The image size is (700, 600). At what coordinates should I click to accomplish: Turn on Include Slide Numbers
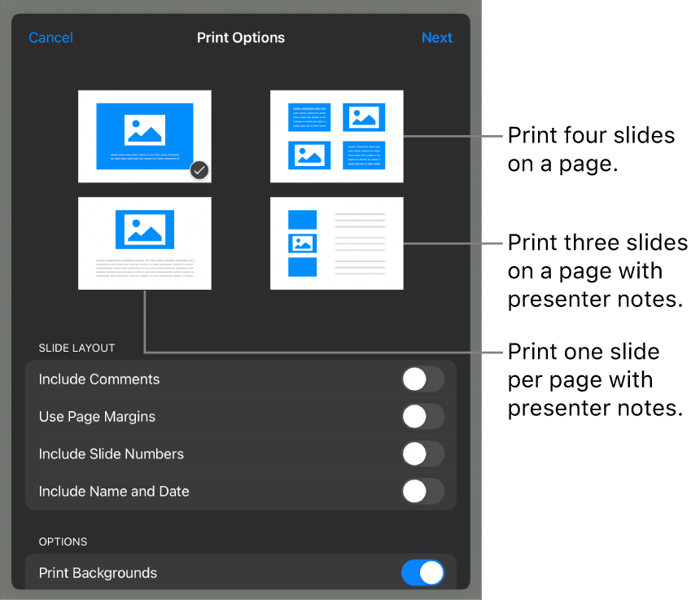pos(422,454)
